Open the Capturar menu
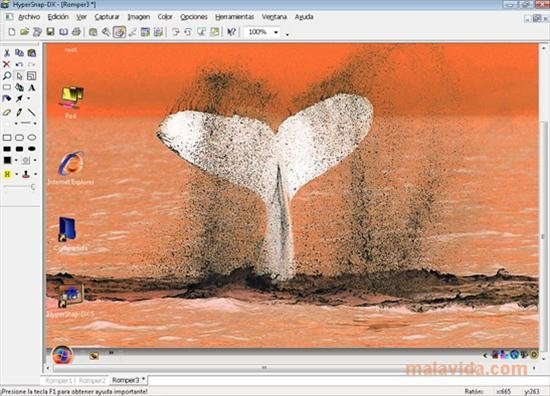This screenshot has height=396, width=550. pos(107,17)
